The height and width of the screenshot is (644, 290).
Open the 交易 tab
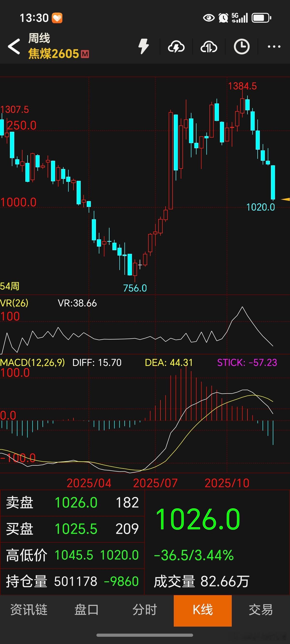coord(261,609)
